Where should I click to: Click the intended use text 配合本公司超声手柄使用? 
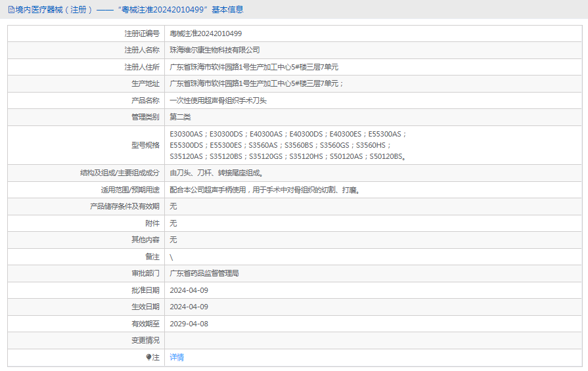pyautogui.click(x=208, y=190)
